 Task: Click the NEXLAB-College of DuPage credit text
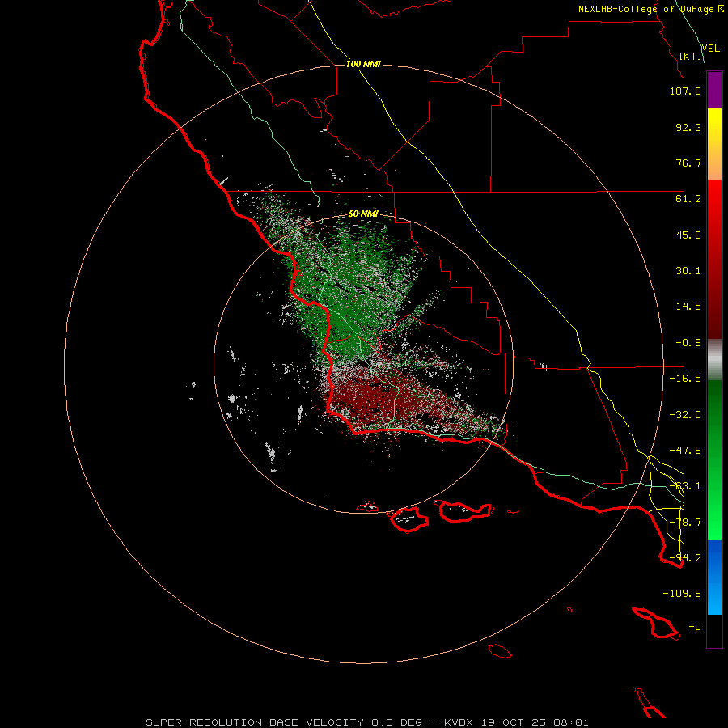coord(650,9)
